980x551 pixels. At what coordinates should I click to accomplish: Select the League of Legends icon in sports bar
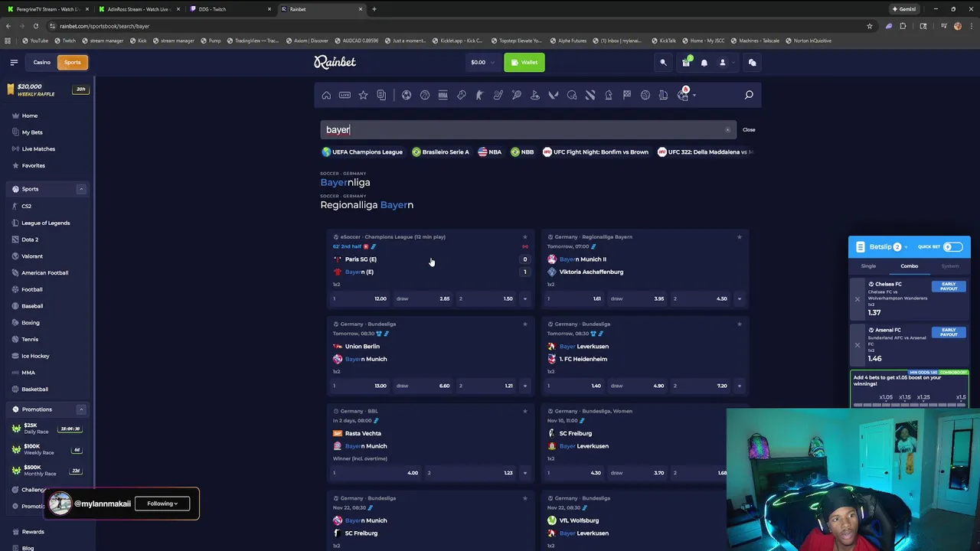pos(664,95)
